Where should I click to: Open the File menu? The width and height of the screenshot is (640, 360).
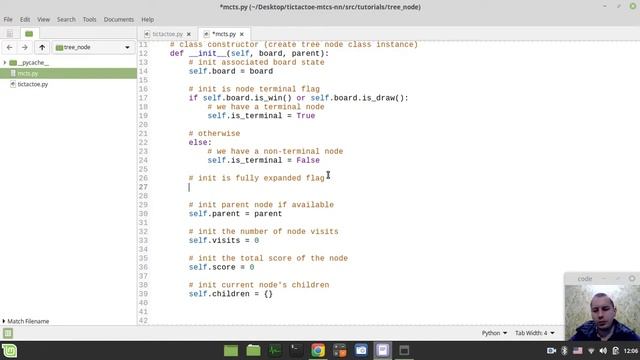pyautogui.click(x=8, y=20)
